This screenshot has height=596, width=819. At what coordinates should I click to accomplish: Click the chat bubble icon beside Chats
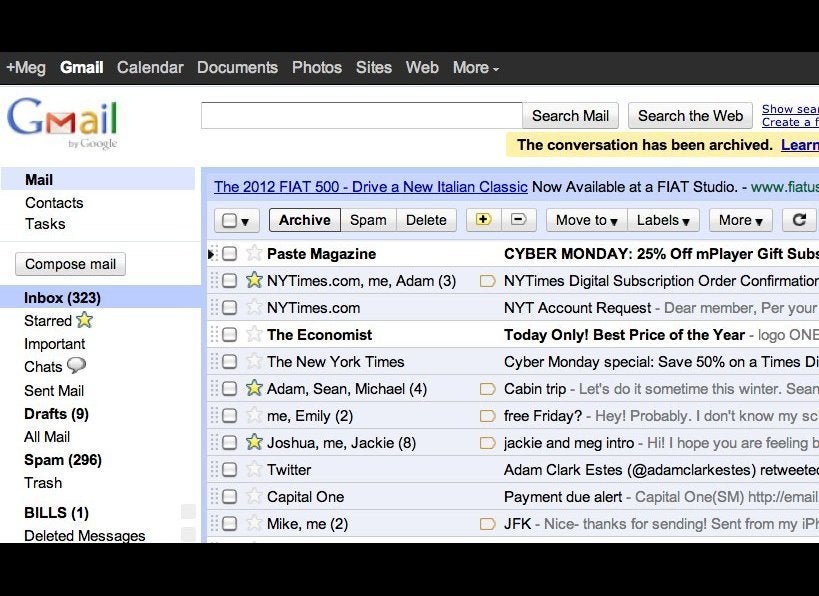click(77, 365)
